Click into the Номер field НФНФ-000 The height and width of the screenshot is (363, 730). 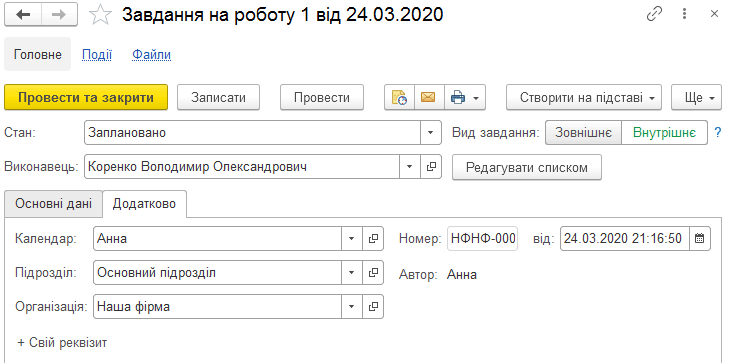coord(482,239)
